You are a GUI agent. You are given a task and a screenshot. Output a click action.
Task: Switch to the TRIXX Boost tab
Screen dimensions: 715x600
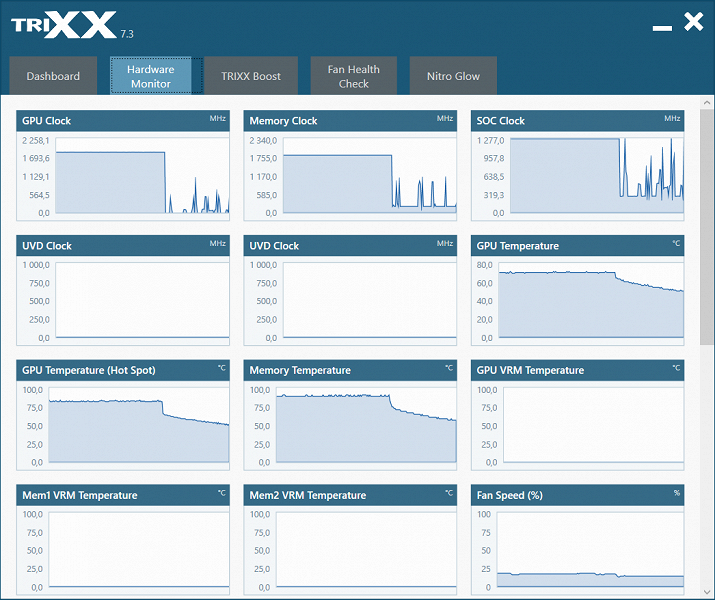(251, 76)
